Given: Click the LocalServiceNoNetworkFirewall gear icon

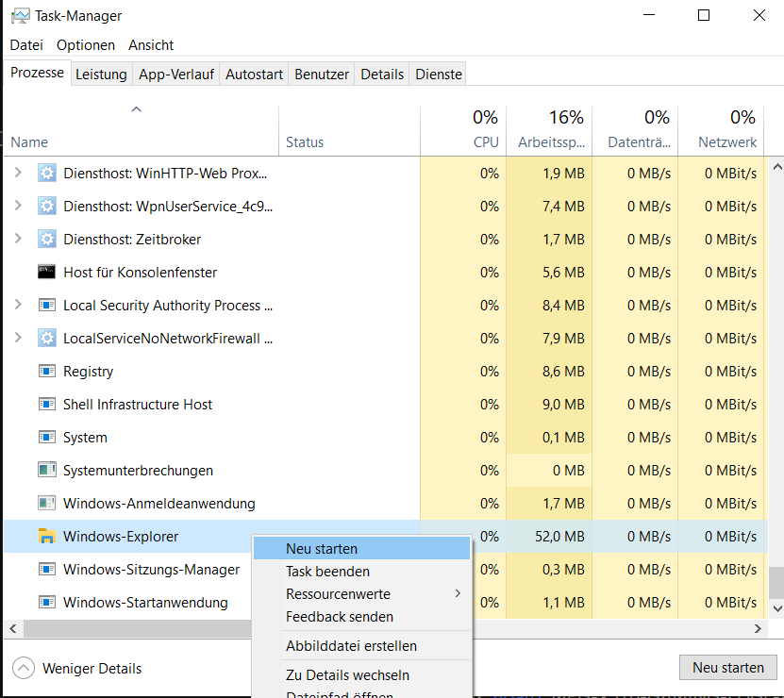Looking at the screenshot, I should [x=47, y=338].
